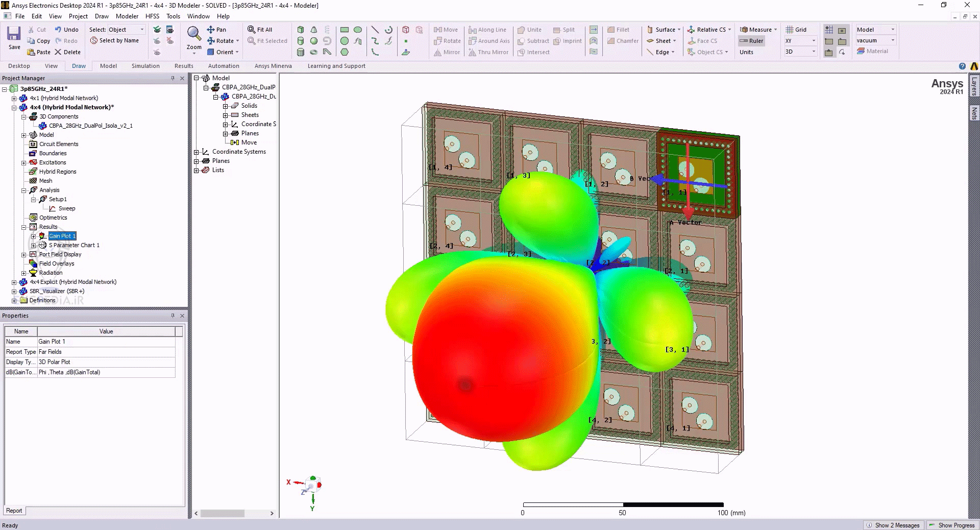Click the Show 2 Messages button
The height and width of the screenshot is (530, 980).
click(x=893, y=525)
